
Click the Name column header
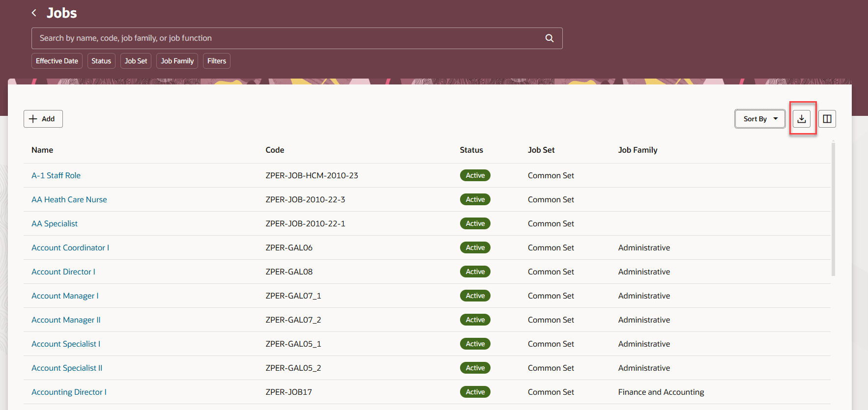pos(42,150)
